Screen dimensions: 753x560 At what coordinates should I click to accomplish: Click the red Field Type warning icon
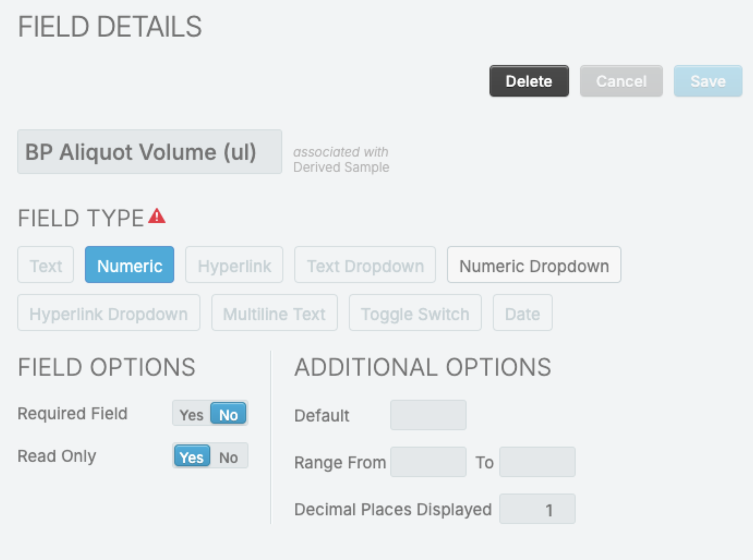pos(157,216)
